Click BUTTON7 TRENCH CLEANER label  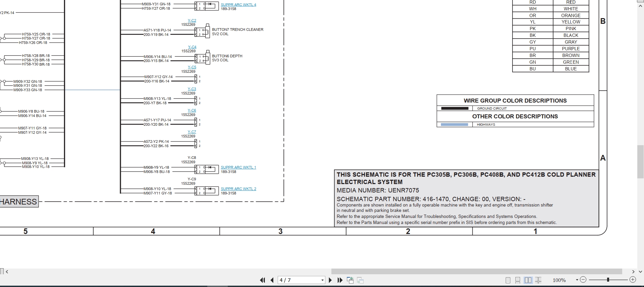[237, 30]
